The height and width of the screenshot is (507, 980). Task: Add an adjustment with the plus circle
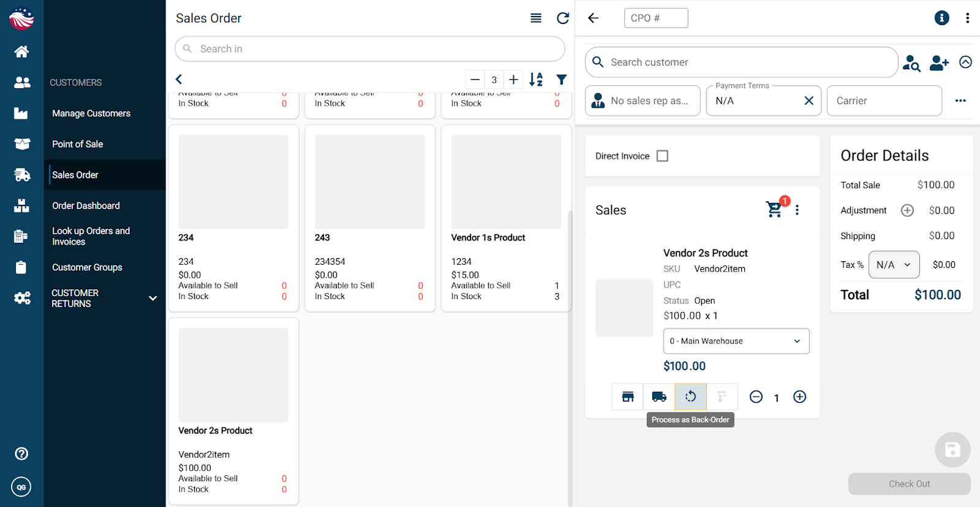[x=907, y=210]
